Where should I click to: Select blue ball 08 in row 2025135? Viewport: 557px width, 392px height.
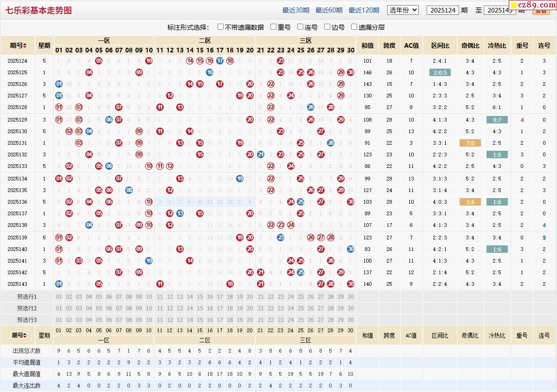click(x=129, y=190)
